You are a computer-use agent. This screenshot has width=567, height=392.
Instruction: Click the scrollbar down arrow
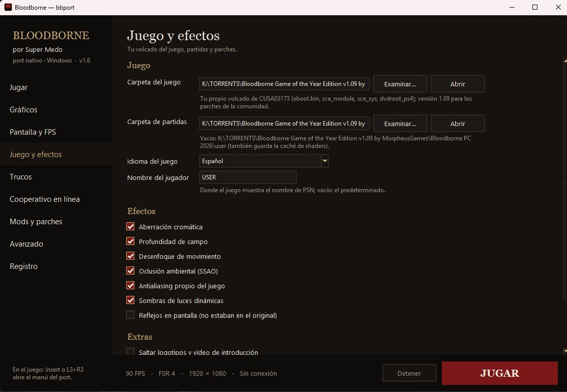pyautogui.click(x=565, y=351)
